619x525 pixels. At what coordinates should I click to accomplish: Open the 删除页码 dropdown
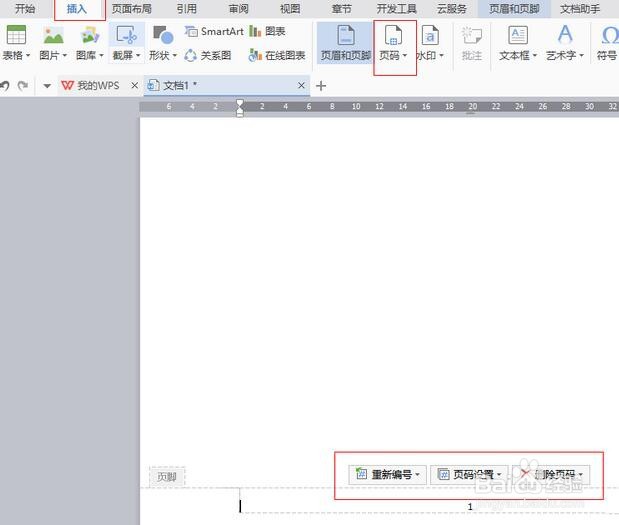coord(551,474)
